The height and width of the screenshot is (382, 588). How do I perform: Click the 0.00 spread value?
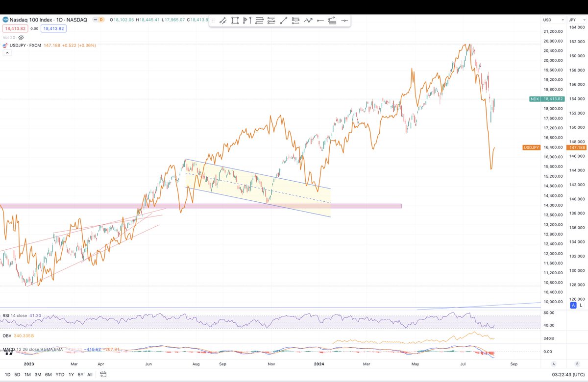pos(34,29)
